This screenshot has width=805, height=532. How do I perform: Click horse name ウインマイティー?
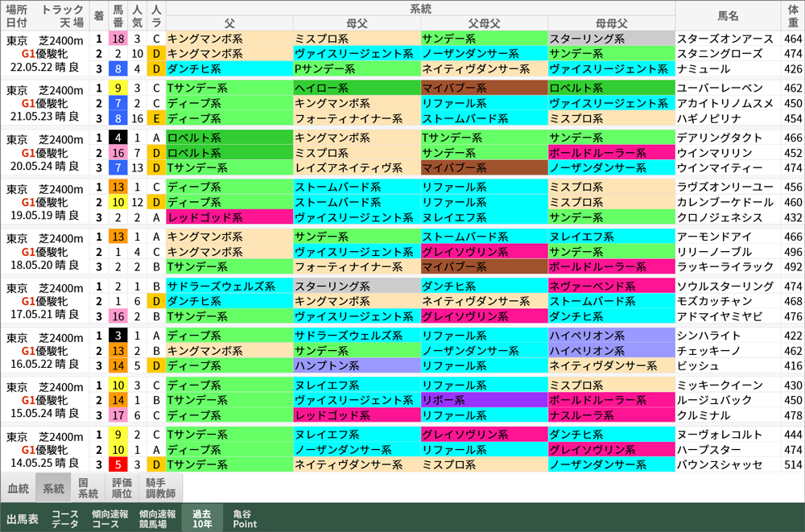click(x=720, y=167)
